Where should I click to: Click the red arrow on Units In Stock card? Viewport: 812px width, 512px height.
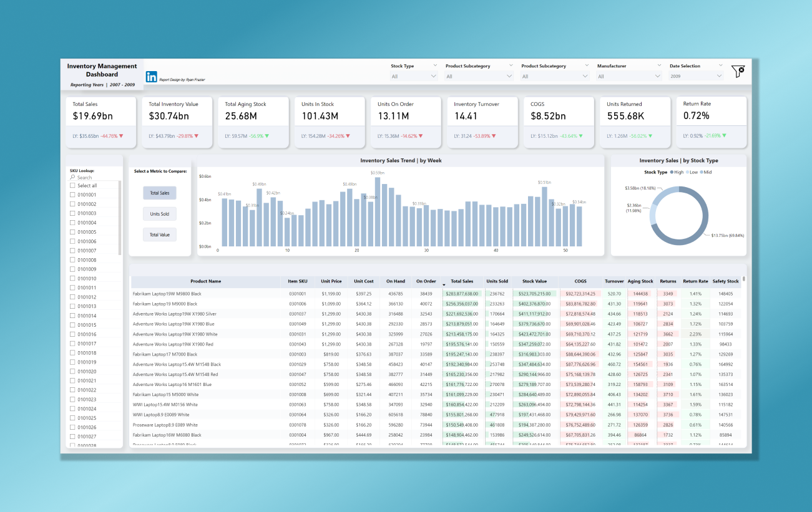click(347, 135)
